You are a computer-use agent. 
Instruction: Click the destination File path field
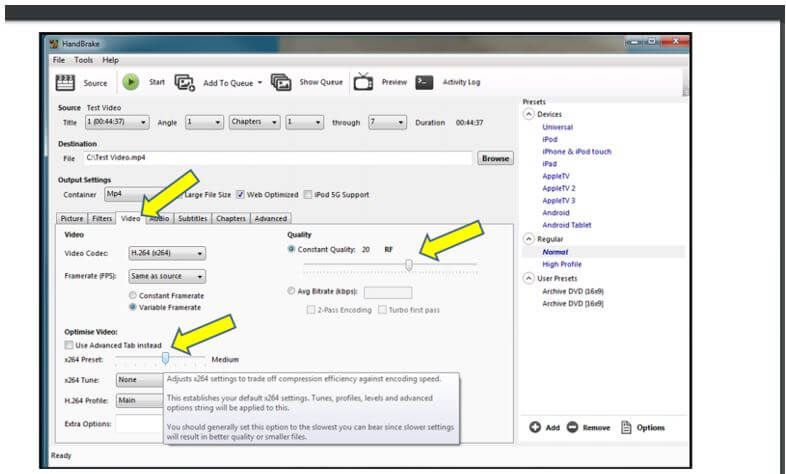(278, 158)
